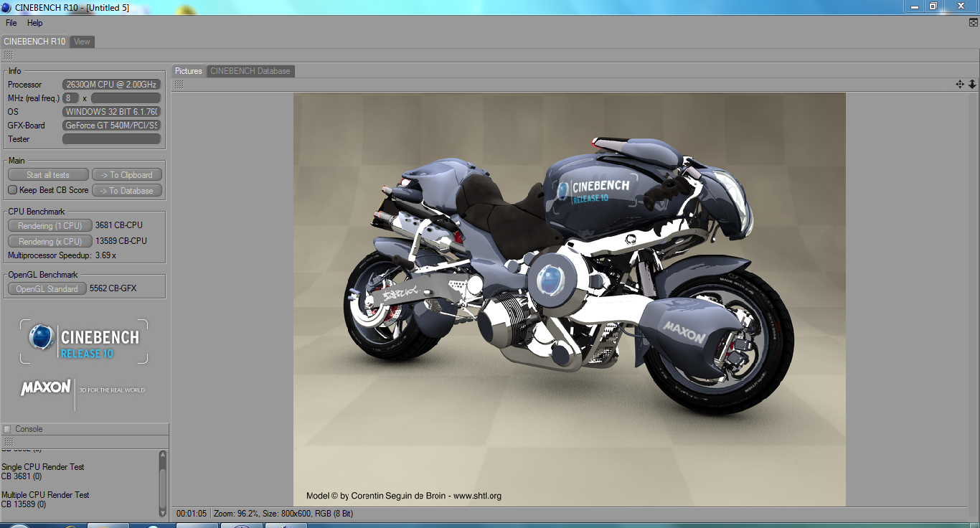Image resolution: width=980 pixels, height=528 pixels.
Task: Click the console scrollbar down arrow
Action: 163,512
